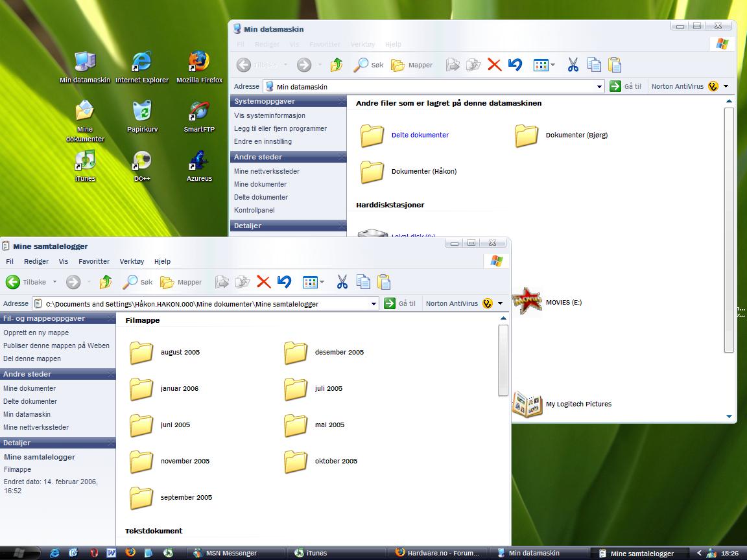Click the vertical scrollbar thumb in Mine samtalelogger
This screenshot has width=747, height=560.
point(503,360)
